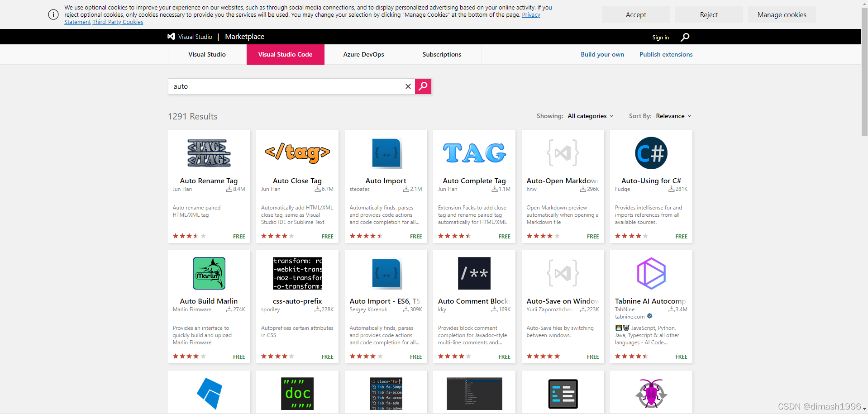Viewport: 868px width, 414px height.
Task: Open the Third-Party Cookies link
Action: click(x=118, y=22)
